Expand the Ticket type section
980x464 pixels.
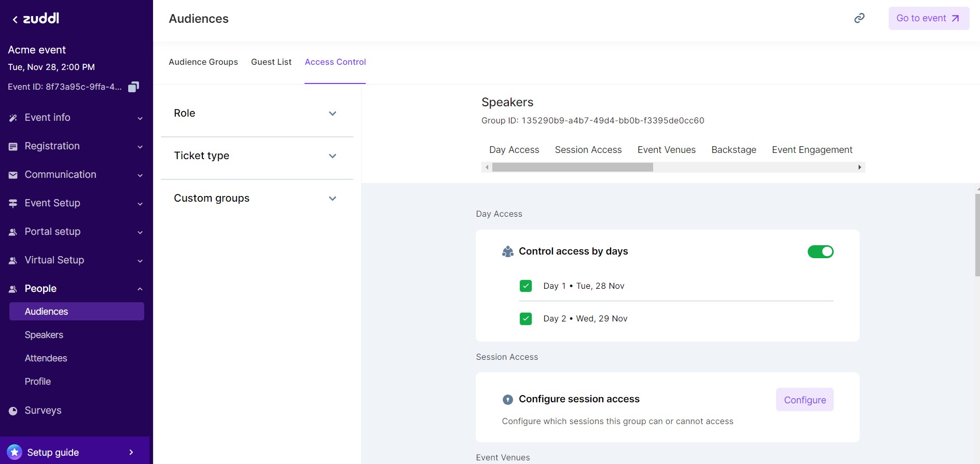point(333,156)
